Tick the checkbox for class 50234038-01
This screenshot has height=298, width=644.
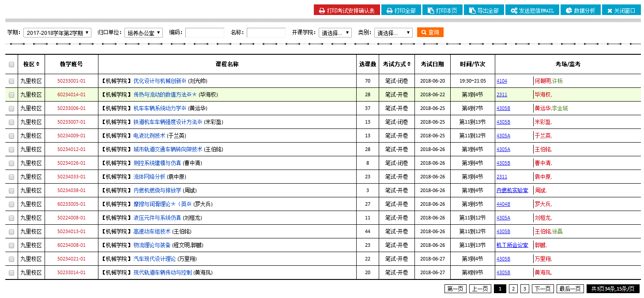click(11, 191)
